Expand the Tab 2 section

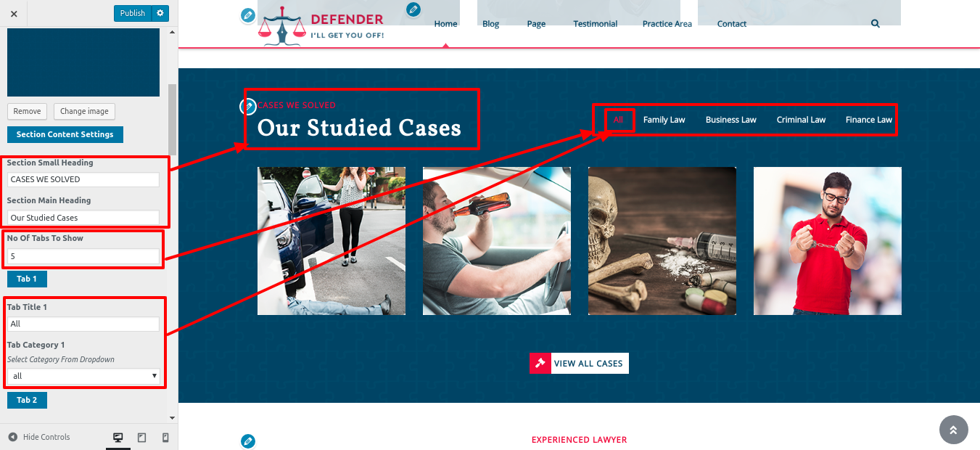pos(27,400)
